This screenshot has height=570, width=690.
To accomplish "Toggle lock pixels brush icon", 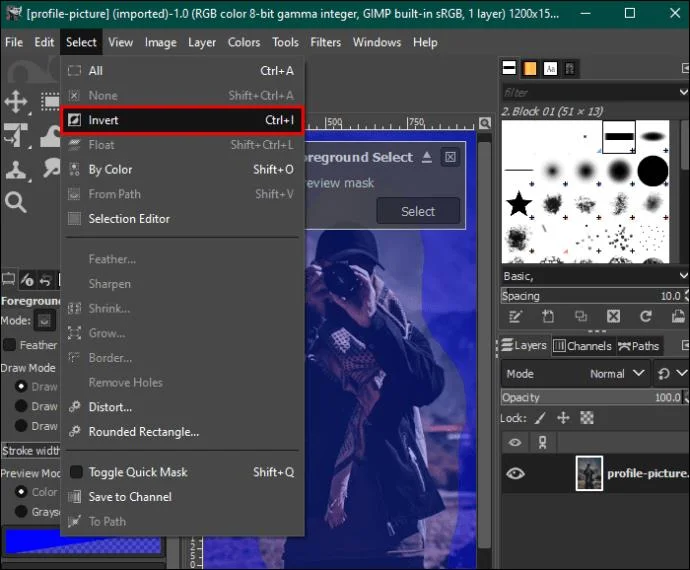I will coord(540,418).
